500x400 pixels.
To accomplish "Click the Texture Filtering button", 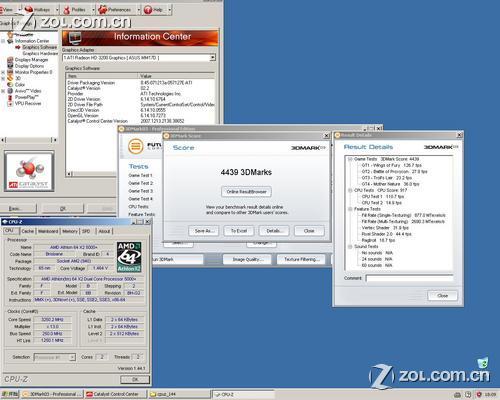I will click(301, 259).
